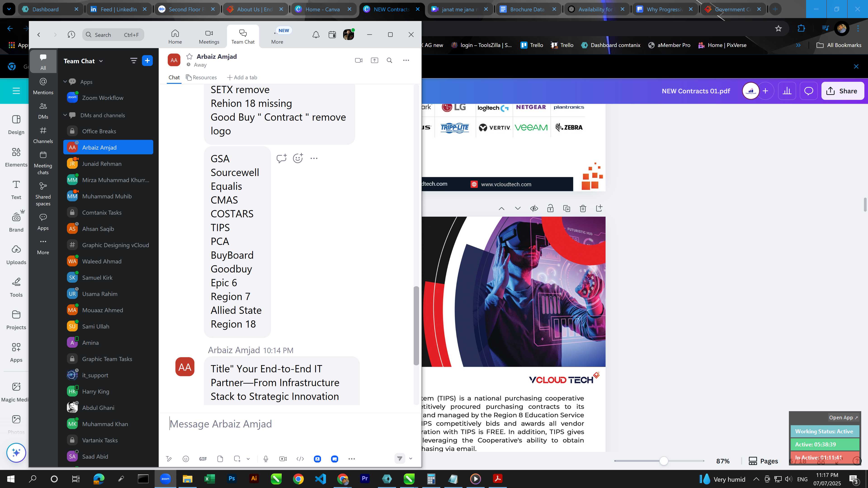Record an audio message in composer
868x488 pixels.
(x=266, y=459)
